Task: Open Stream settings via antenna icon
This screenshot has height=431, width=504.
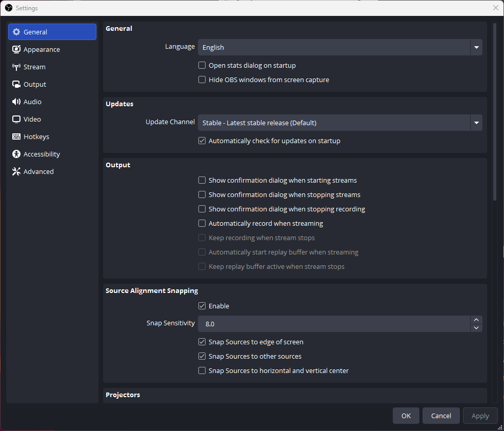Action: pyautogui.click(x=16, y=67)
